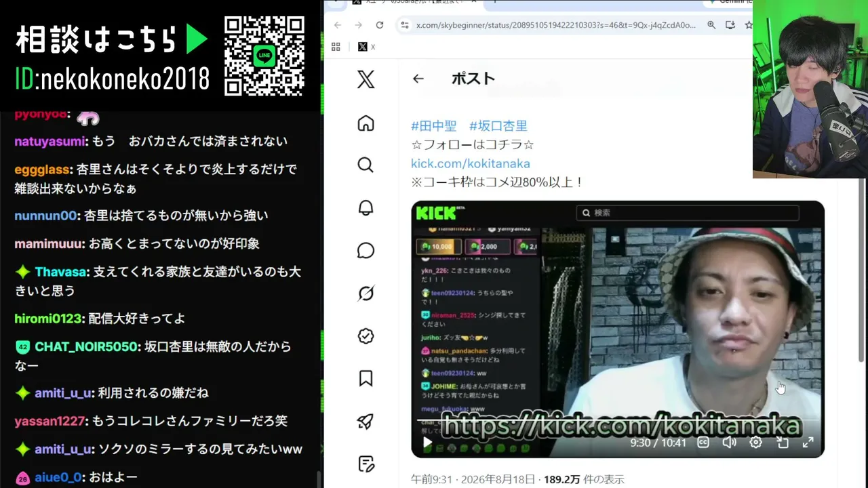Open the zoom magnifier icon in the address bar
Viewport: 868px width, 488px height.
pyautogui.click(x=711, y=25)
